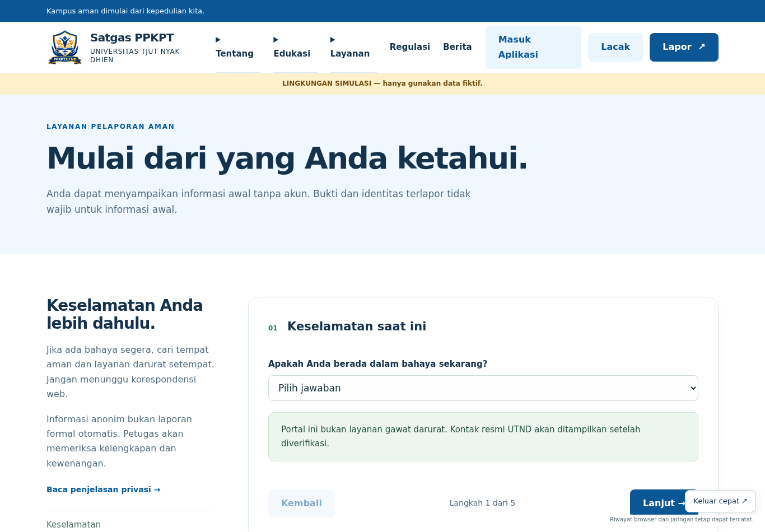Viewport: 765px width, 532px height.
Task: Click the 'Keselamatan' step label in sidebar
Action: (x=74, y=525)
